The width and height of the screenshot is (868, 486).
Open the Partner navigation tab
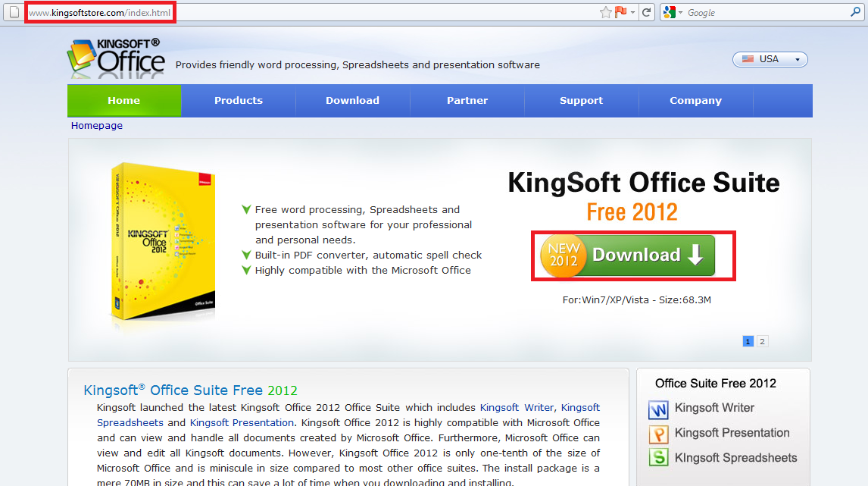[467, 100]
